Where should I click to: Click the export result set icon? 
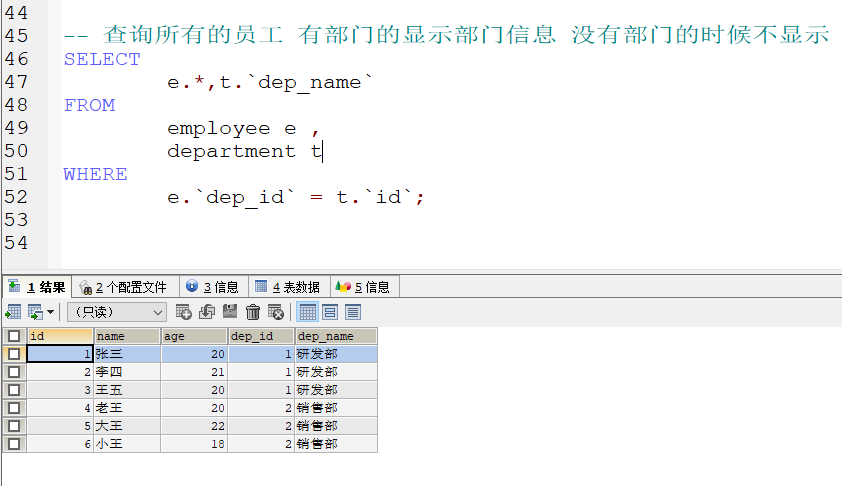(13, 312)
